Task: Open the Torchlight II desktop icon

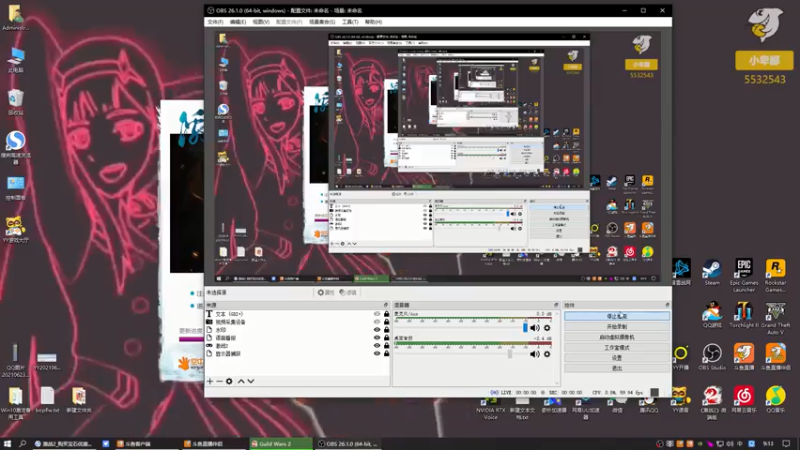Action: (x=744, y=315)
